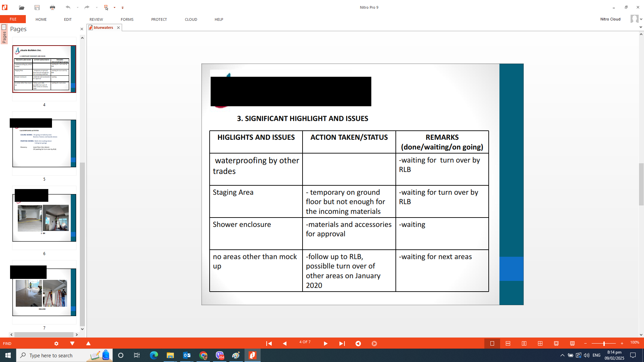Open the REVIEW ribbon tab
Screen dimensions: 644x362
tap(96, 19)
